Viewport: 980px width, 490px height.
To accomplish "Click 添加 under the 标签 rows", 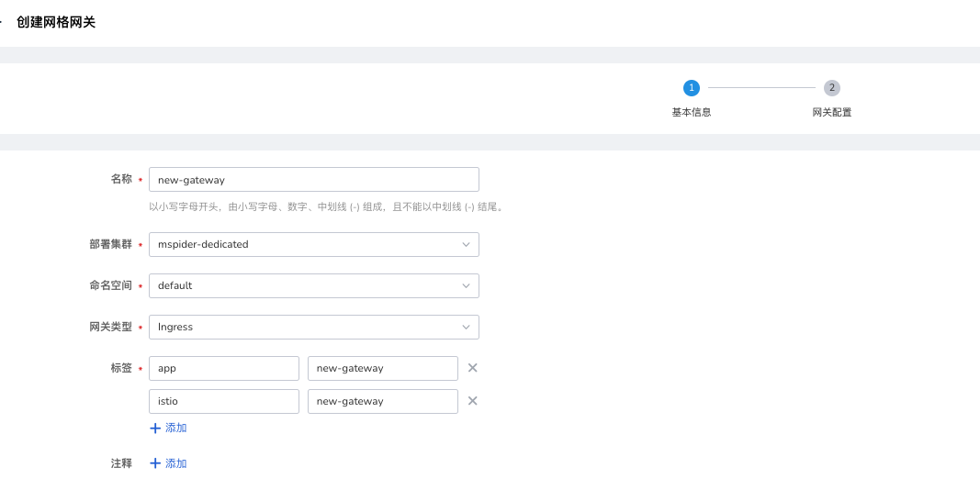I will (168, 428).
